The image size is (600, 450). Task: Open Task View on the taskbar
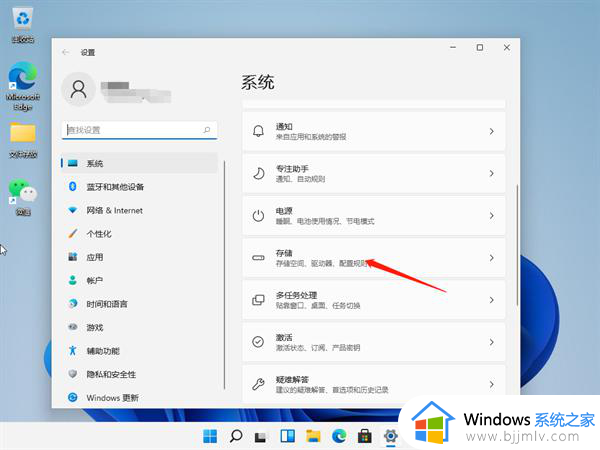(x=261, y=436)
